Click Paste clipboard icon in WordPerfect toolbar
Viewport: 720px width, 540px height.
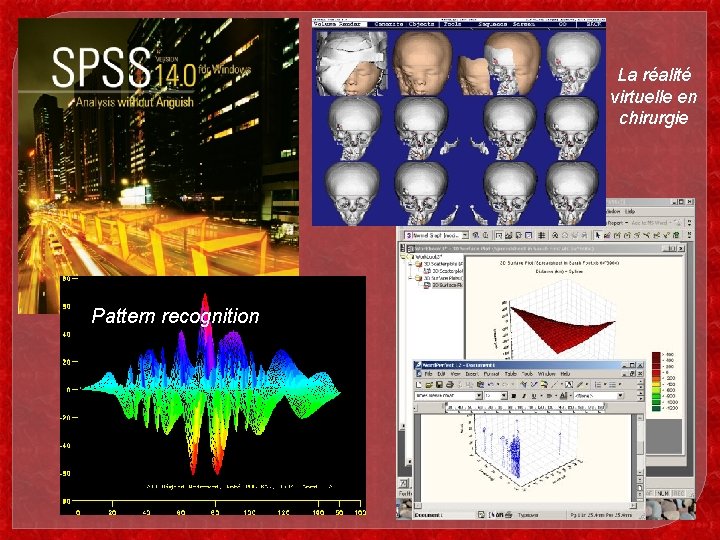(480, 385)
